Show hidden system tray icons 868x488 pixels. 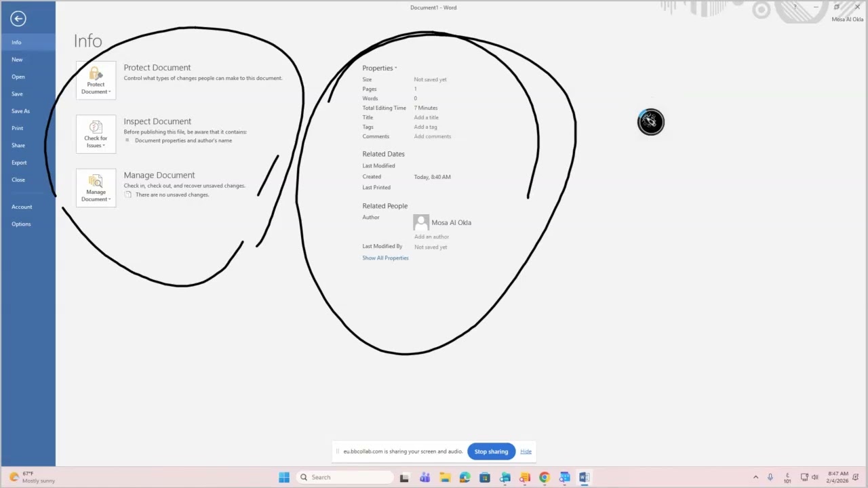click(755, 477)
